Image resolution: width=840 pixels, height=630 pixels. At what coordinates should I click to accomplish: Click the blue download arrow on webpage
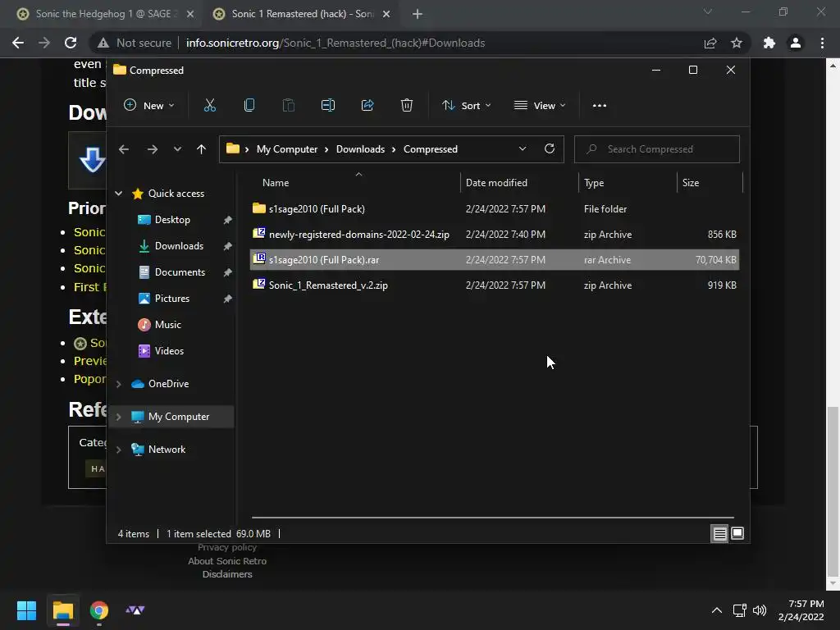pos(92,159)
